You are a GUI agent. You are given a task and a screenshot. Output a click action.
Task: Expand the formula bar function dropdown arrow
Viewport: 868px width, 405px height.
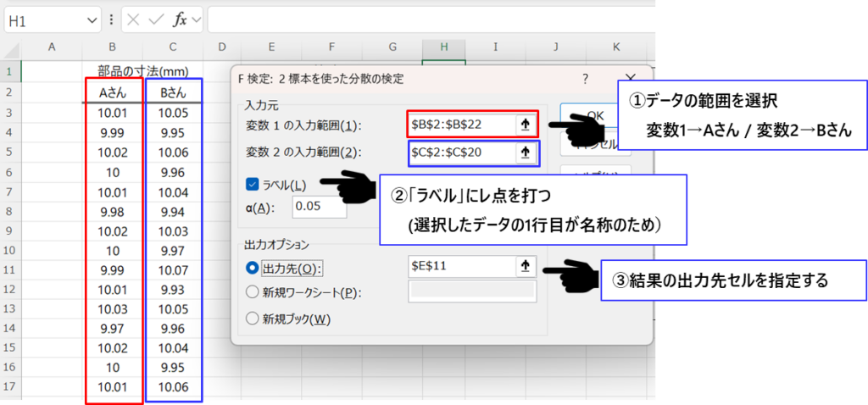(197, 19)
